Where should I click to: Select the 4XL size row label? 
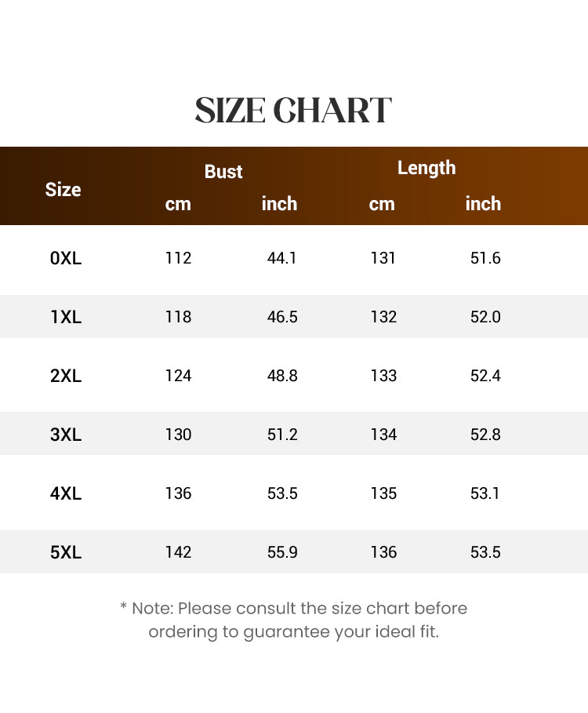click(66, 493)
